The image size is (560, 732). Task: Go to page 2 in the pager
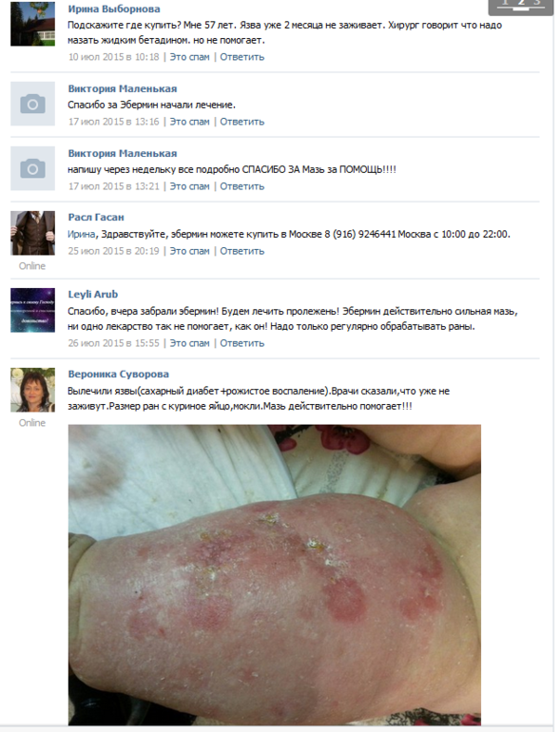click(521, 3)
